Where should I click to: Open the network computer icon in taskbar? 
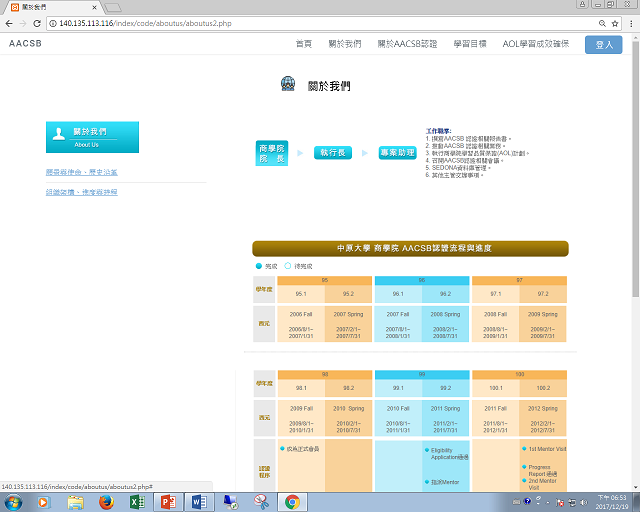click(x=231, y=502)
